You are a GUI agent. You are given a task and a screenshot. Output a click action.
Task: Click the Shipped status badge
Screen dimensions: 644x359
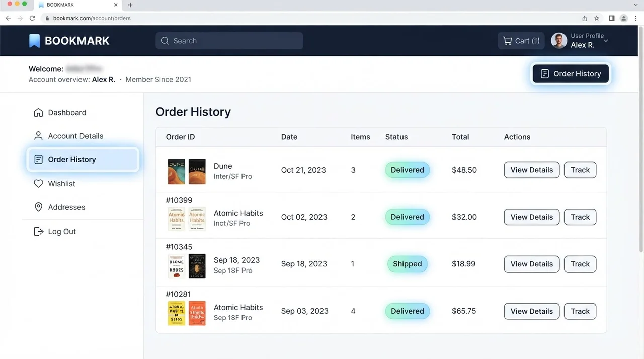pyautogui.click(x=408, y=264)
